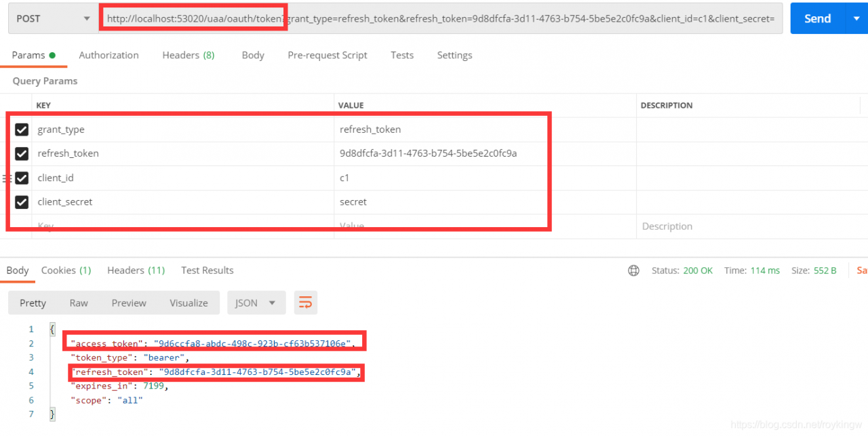Click the client_secret key cell
This screenshot has width=868, height=436.
183,201
